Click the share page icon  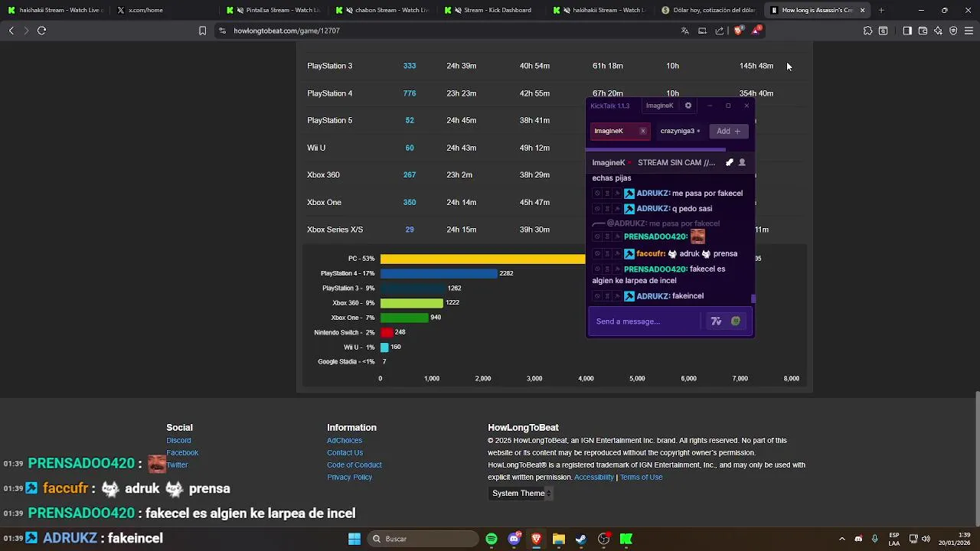click(719, 31)
